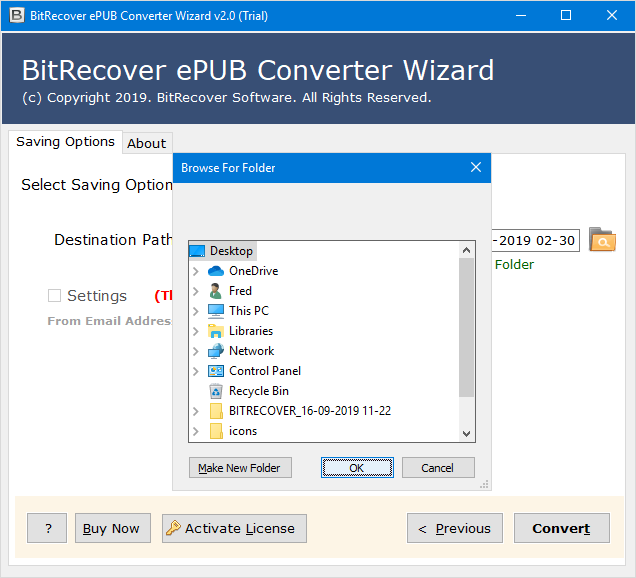Click the Buy Now button

pos(112,528)
